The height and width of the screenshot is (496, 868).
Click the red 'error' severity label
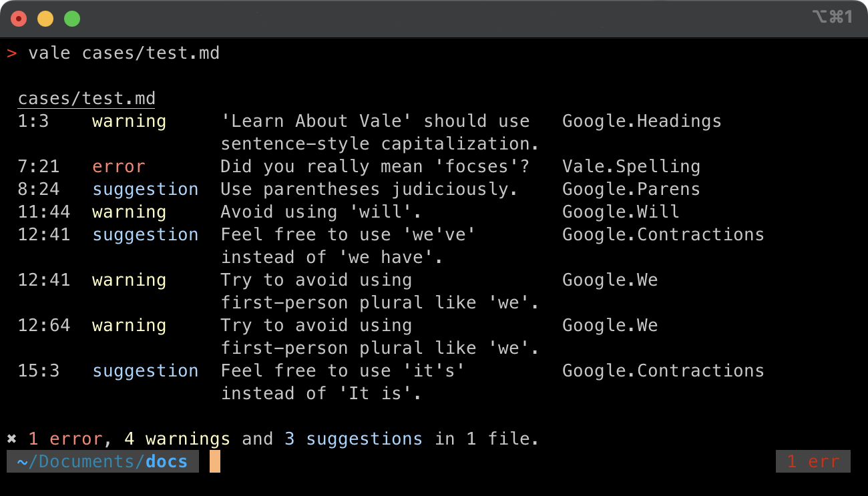tap(118, 167)
